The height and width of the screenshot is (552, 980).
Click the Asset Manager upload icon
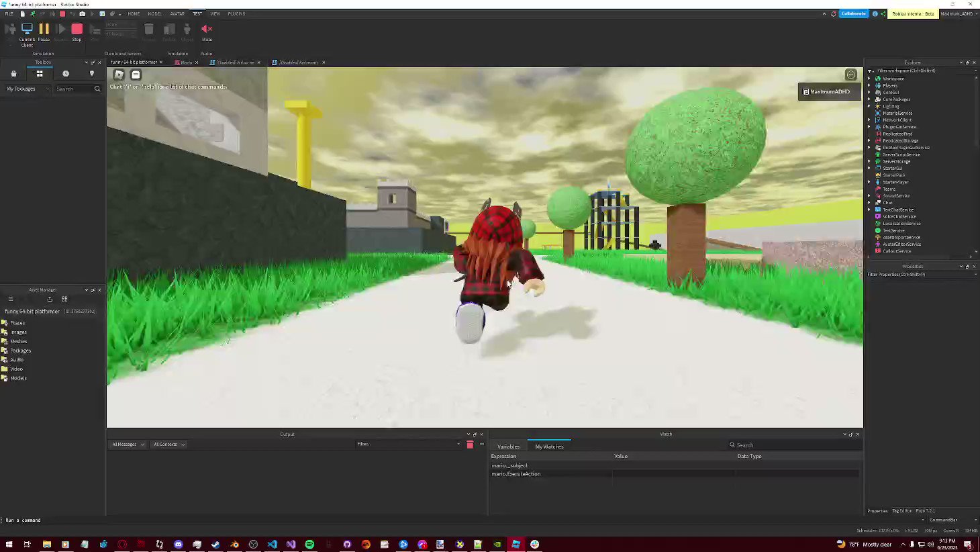[x=50, y=299]
